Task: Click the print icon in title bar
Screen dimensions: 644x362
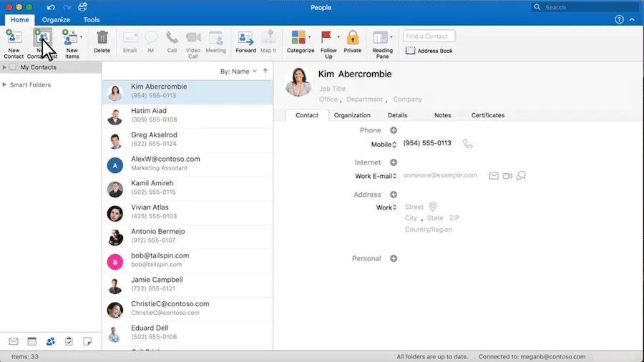Action: pyautogui.click(x=82, y=6)
